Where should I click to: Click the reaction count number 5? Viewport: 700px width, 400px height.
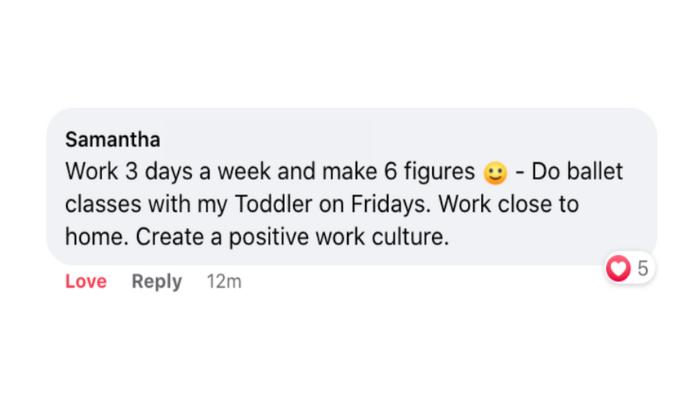coord(642,269)
